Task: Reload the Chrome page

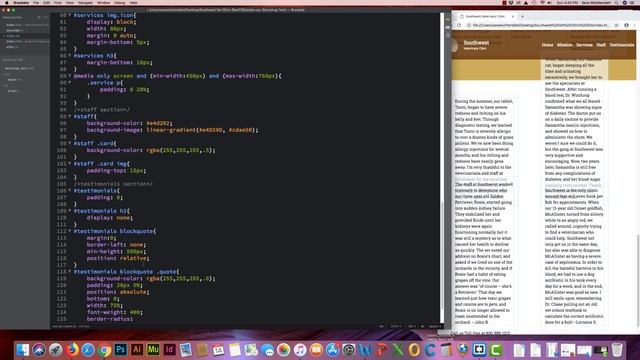Action: click(x=459, y=25)
